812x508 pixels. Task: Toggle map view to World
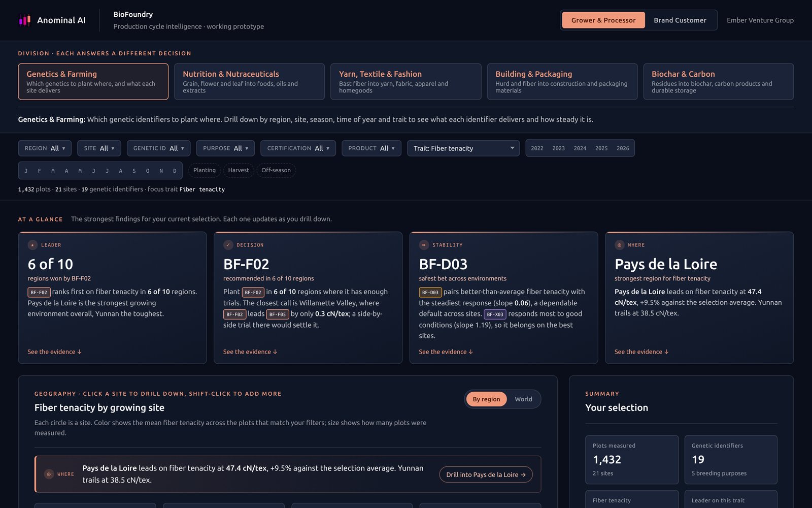(x=523, y=399)
